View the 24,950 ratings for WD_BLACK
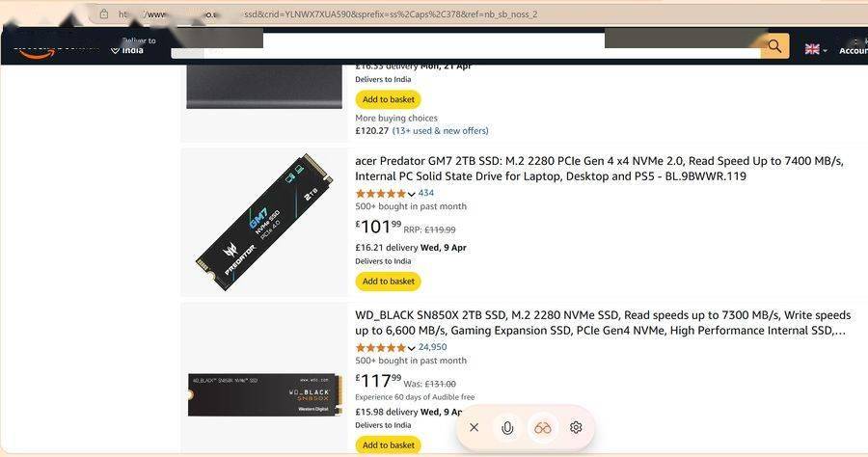The width and height of the screenshot is (868, 457). (x=432, y=347)
